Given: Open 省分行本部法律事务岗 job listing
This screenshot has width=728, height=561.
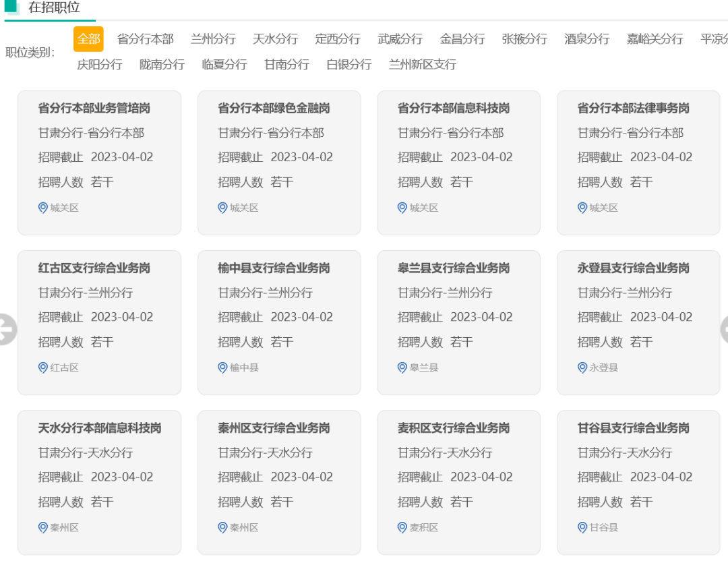Looking at the screenshot, I should click(633, 108).
